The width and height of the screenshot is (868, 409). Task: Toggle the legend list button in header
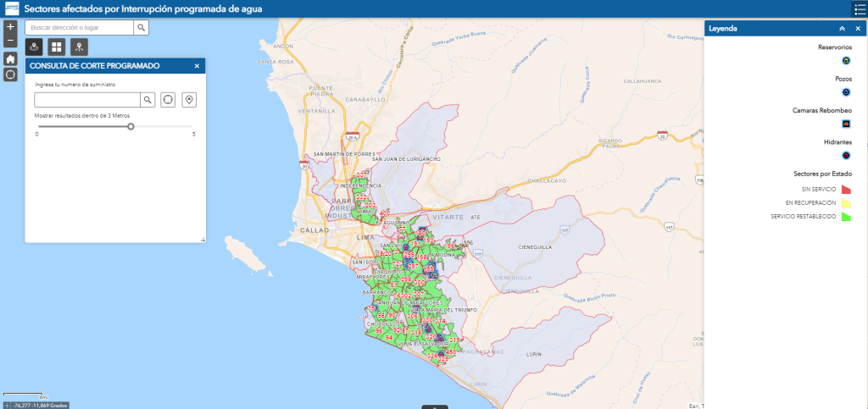(x=857, y=8)
